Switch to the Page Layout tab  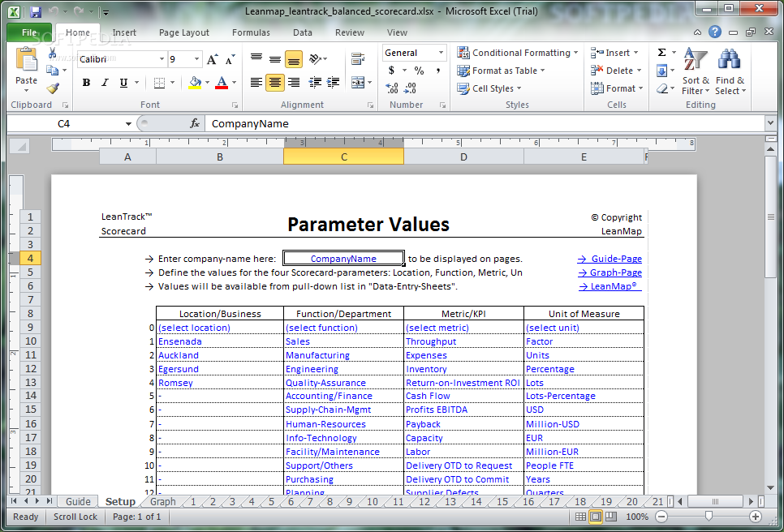[x=184, y=32]
